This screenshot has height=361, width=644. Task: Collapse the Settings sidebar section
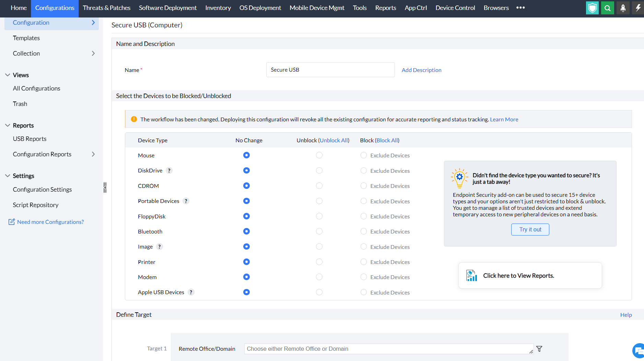click(x=8, y=176)
